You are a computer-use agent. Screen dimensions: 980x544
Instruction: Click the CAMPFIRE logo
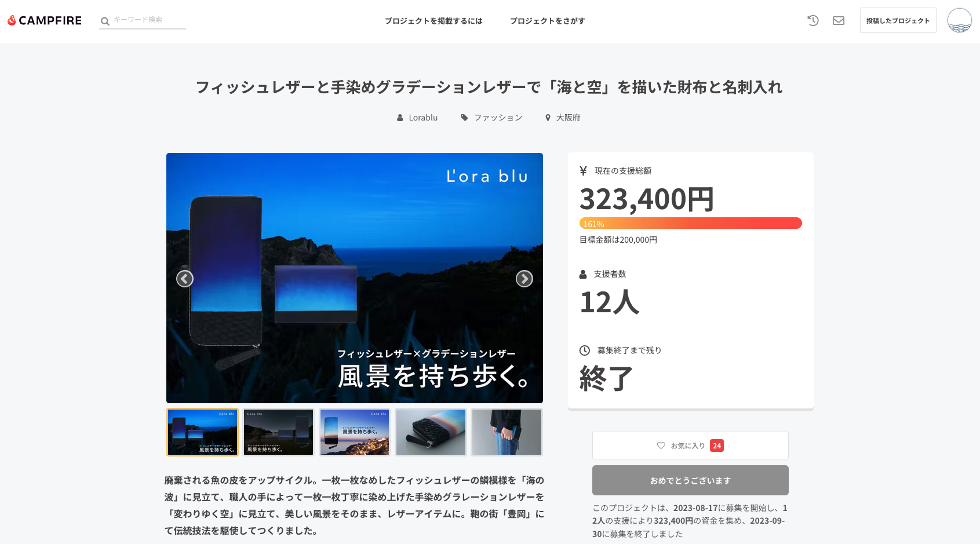pyautogui.click(x=45, y=21)
